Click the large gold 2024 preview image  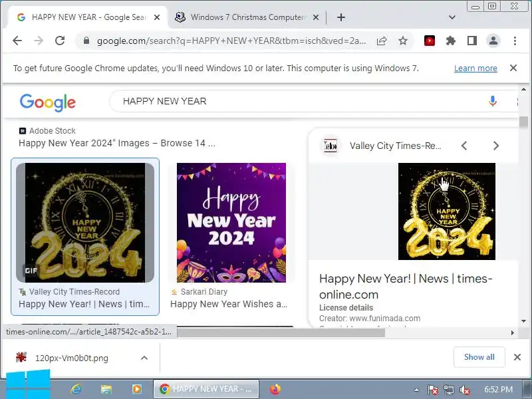446,211
